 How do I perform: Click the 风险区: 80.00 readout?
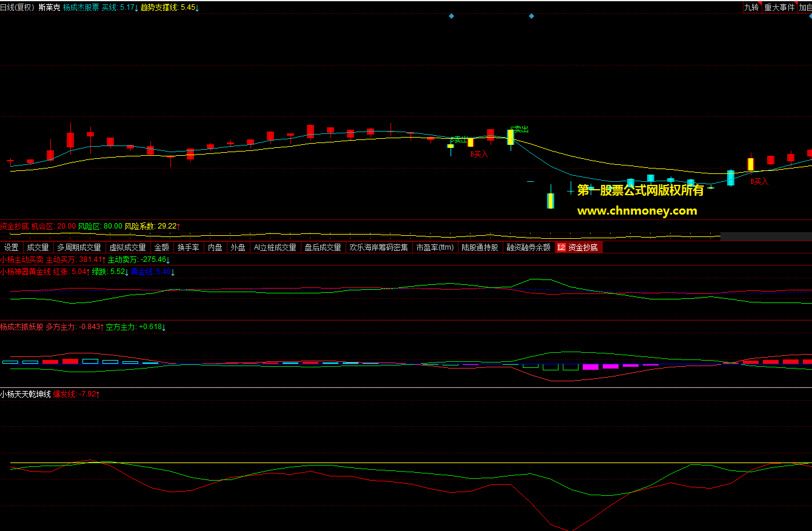click(x=100, y=226)
